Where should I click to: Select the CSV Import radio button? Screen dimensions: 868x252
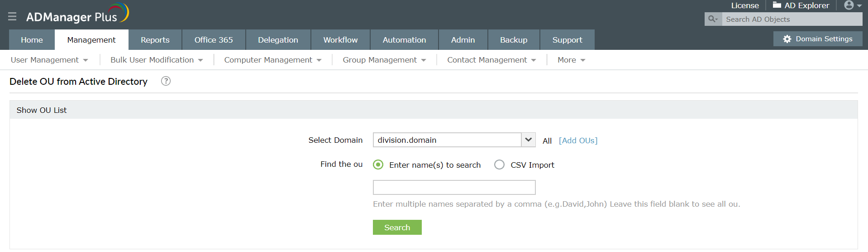click(x=499, y=165)
